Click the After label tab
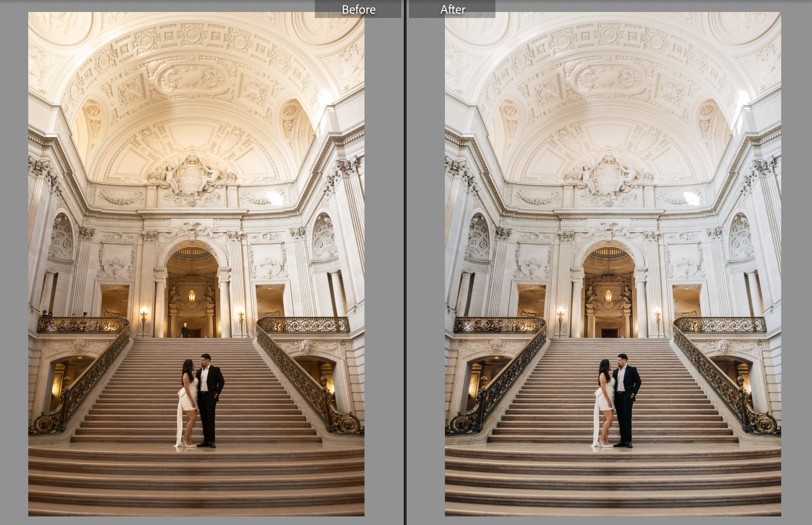 (x=452, y=9)
